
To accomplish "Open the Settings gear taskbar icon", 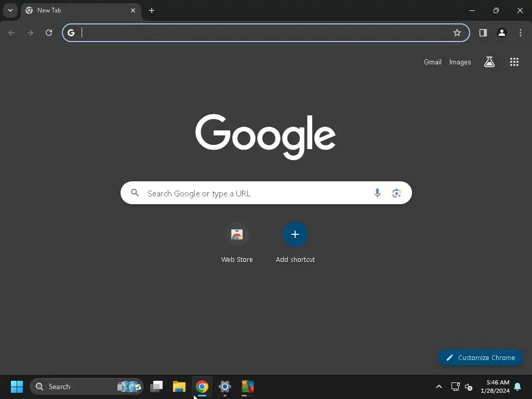I will point(224,387).
